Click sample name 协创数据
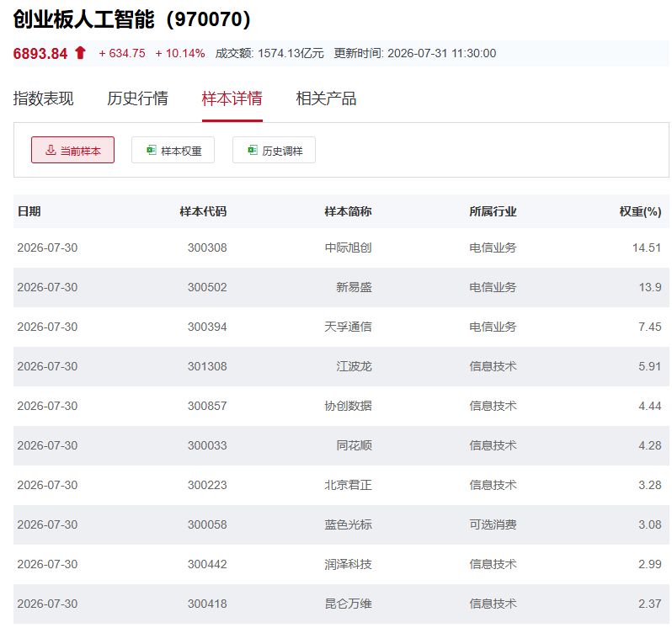This screenshot has width=672, height=628. 348,406
